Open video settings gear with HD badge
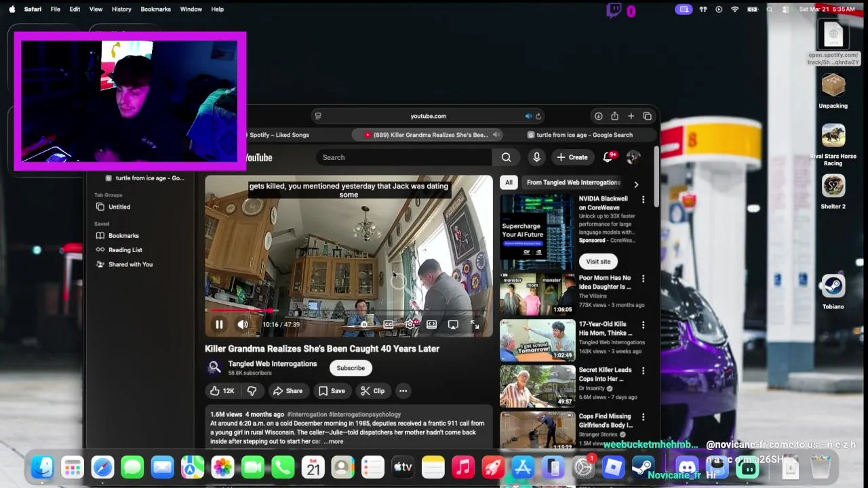Image resolution: width=868 pixels, height=488 pixels. pos(410,325)
